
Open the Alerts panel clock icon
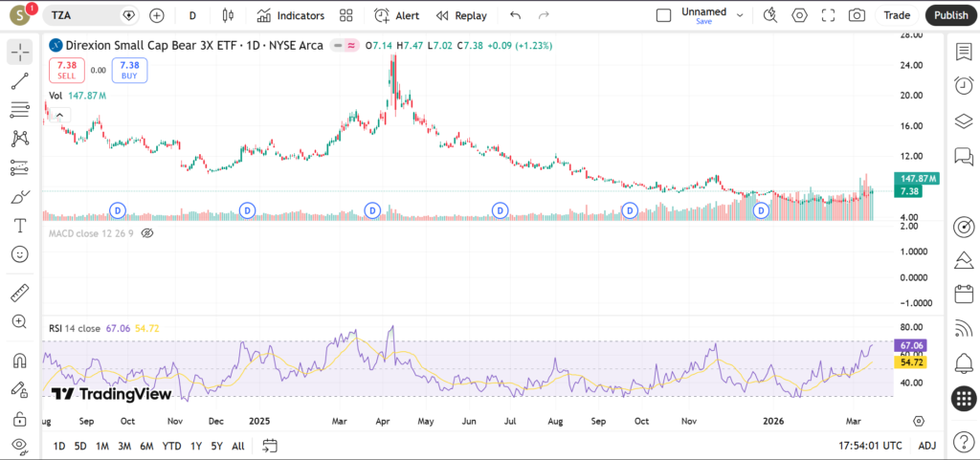pyautogui.click(x=964, y=86)
